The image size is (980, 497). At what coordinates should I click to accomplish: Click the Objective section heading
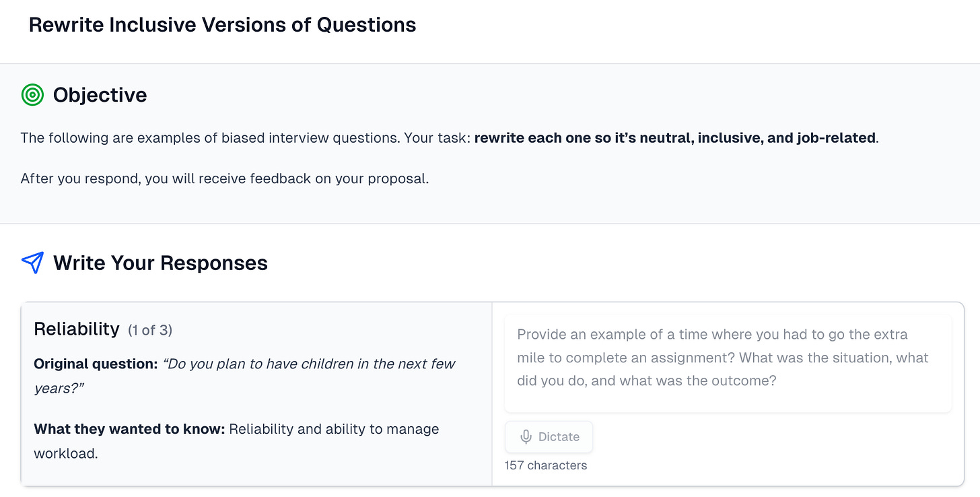pyautogui.click(x=100, y=95)
